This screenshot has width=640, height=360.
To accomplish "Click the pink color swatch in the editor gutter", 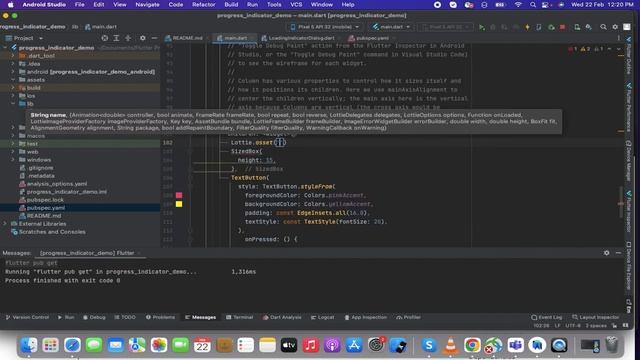I will point(179,195).
